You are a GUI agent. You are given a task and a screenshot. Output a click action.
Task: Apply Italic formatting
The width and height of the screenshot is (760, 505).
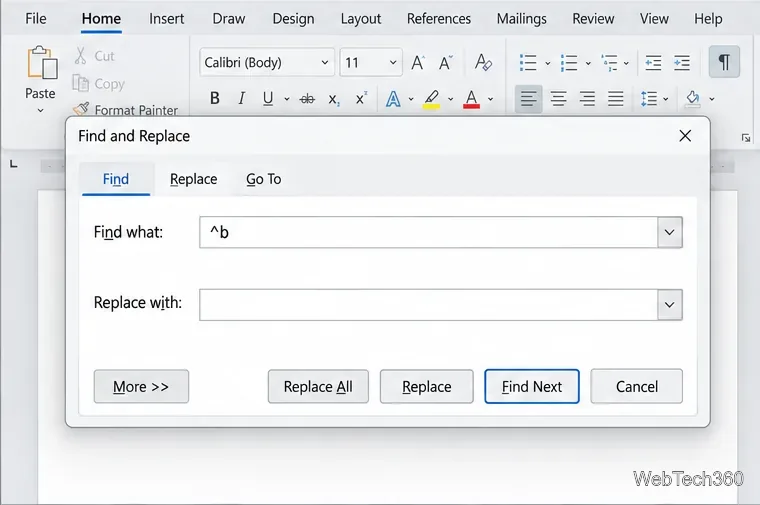click(241, 98)
